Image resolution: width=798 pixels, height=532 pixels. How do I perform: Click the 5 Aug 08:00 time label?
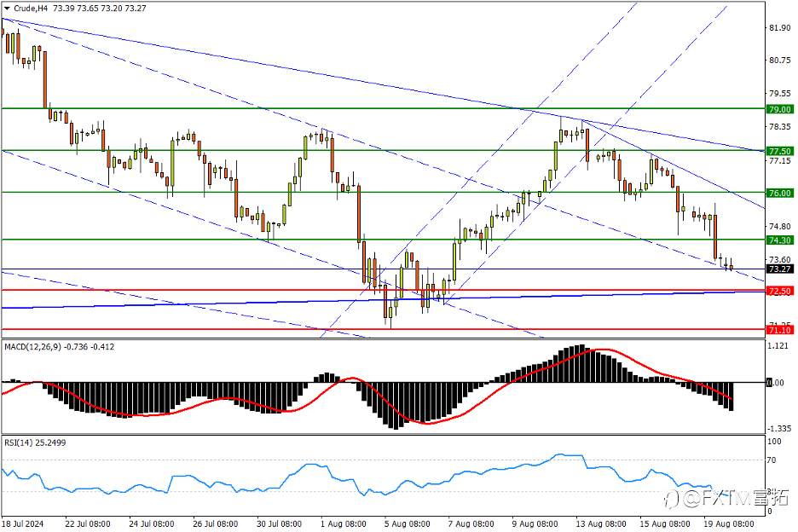tap(408, 523)
